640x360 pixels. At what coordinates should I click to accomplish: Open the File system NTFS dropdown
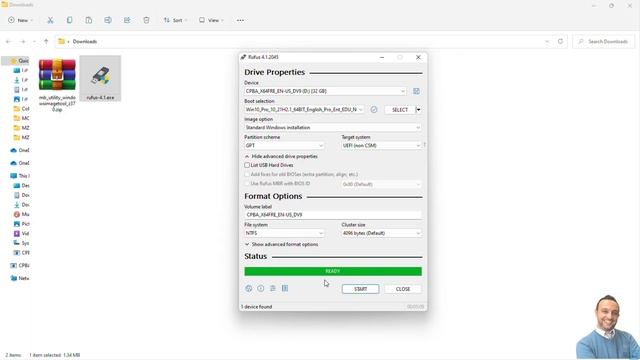284,233
